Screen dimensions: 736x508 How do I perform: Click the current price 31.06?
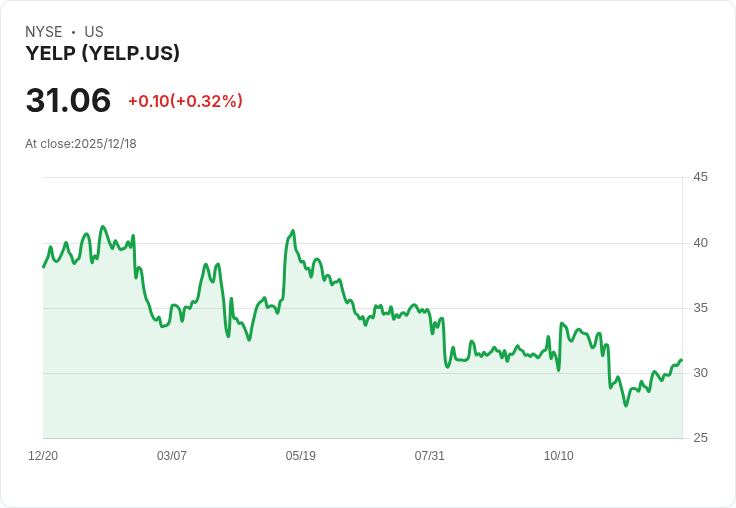(x=68, y=101)
